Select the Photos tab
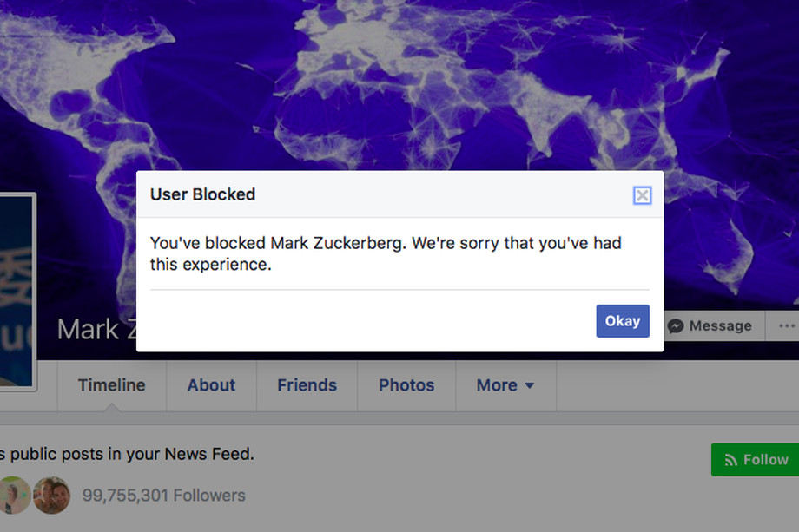The image size is (799, 532). click(x=406, y=385)
